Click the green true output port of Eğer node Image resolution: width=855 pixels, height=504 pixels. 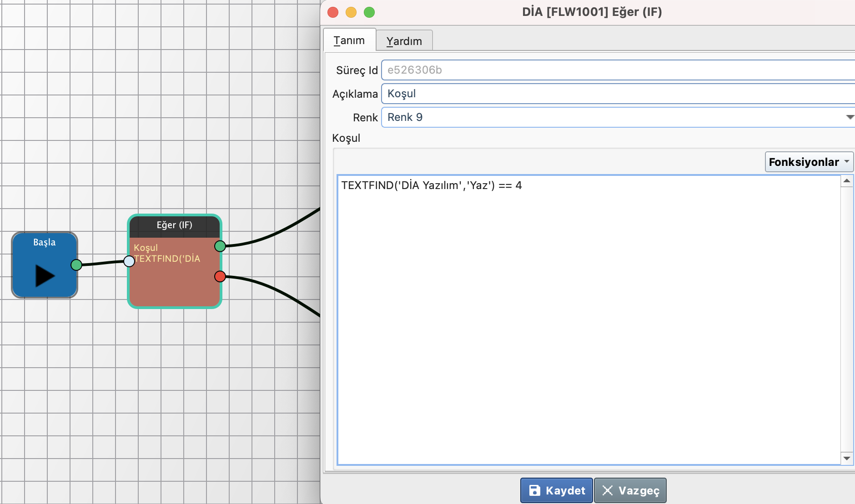point(220,246)
